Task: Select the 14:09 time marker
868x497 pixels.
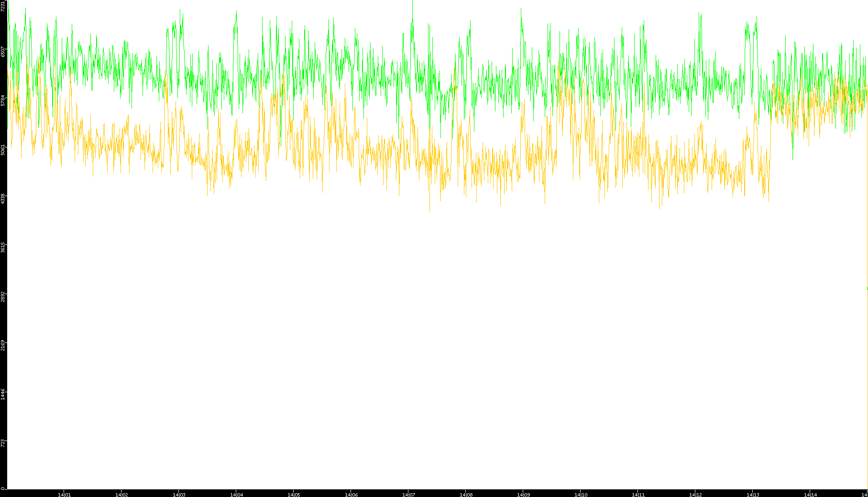Action: coord(523,495)
